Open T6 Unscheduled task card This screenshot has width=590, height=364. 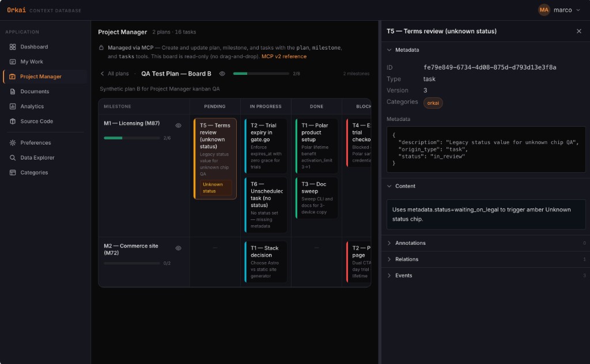pyautogui.click(x=266, y=205)
